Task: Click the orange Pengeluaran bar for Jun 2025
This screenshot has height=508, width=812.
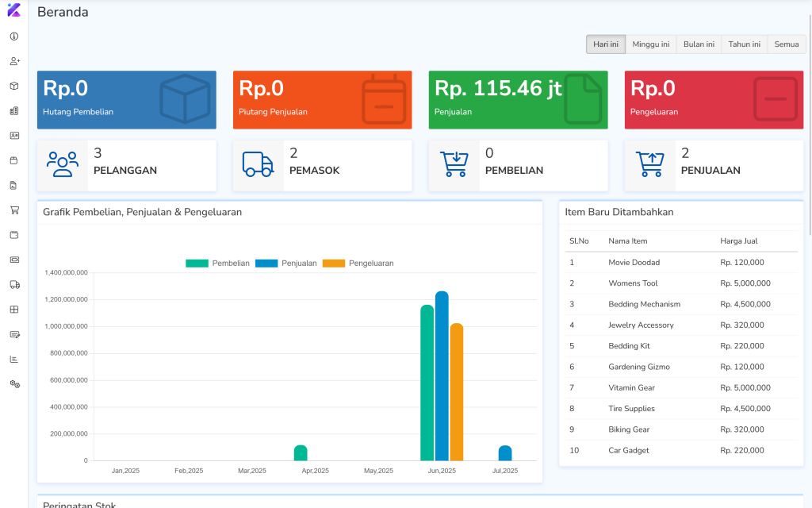Action: [x=456, y=392]
